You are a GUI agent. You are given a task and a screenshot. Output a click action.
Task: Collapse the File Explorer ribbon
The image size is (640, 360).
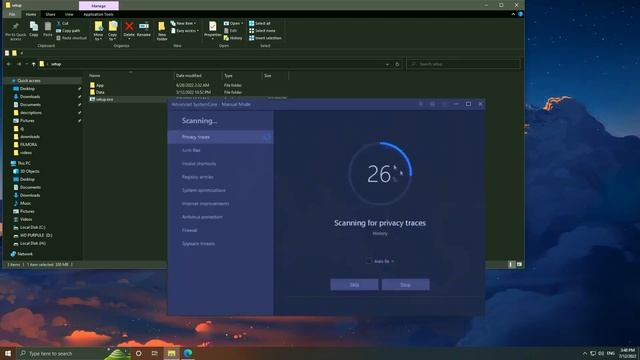[x=513, y=14]
